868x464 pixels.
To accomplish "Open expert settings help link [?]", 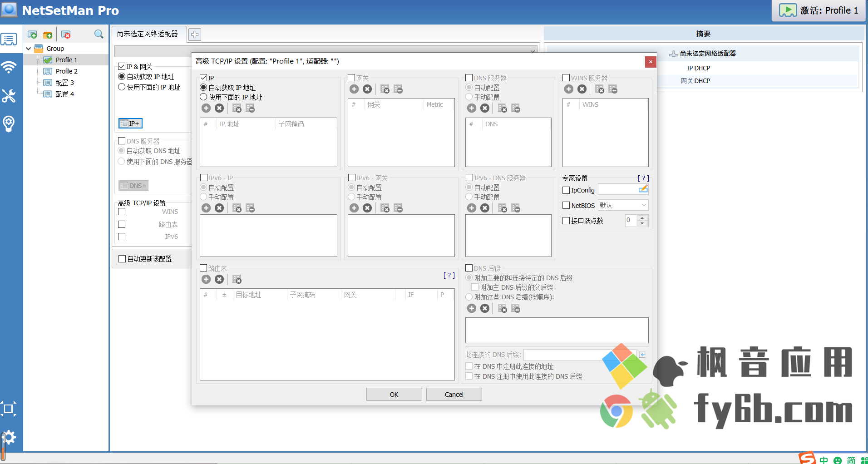I will pos(643,178).
